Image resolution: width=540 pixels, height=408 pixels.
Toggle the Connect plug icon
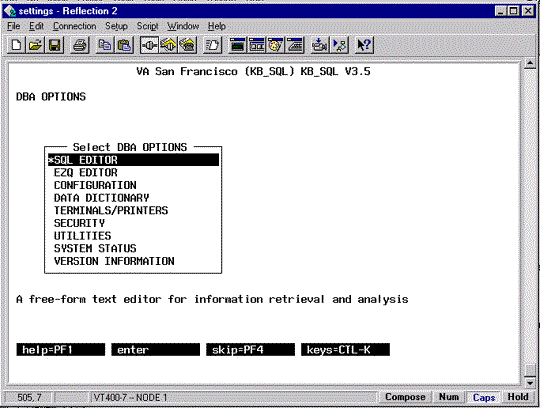tap(149, 45)
